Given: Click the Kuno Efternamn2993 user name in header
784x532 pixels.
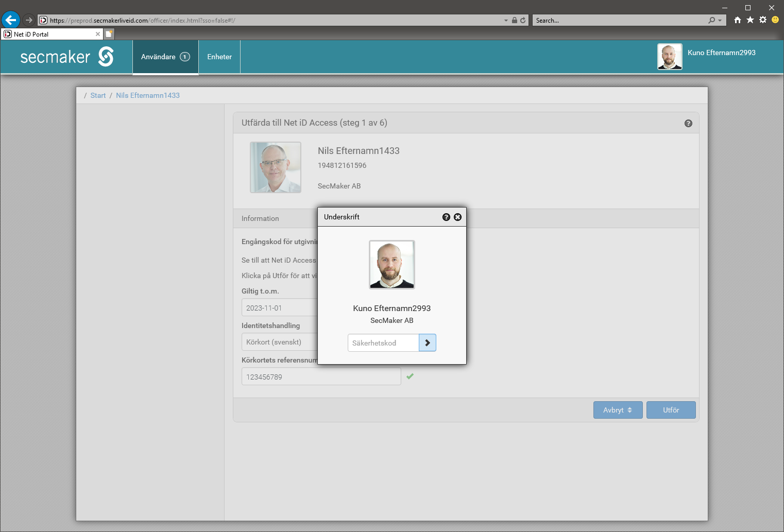Looking at the screenshot, I should (721, 53).
